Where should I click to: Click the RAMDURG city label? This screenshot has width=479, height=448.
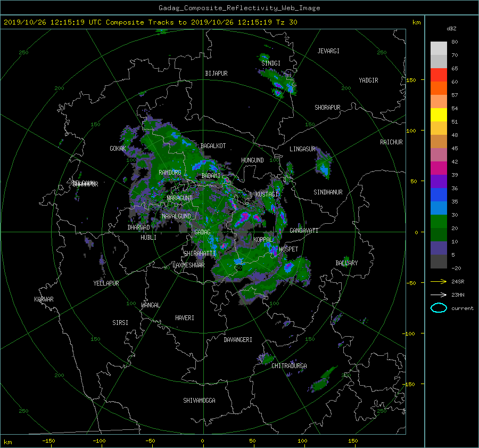(x=170, y=173)
